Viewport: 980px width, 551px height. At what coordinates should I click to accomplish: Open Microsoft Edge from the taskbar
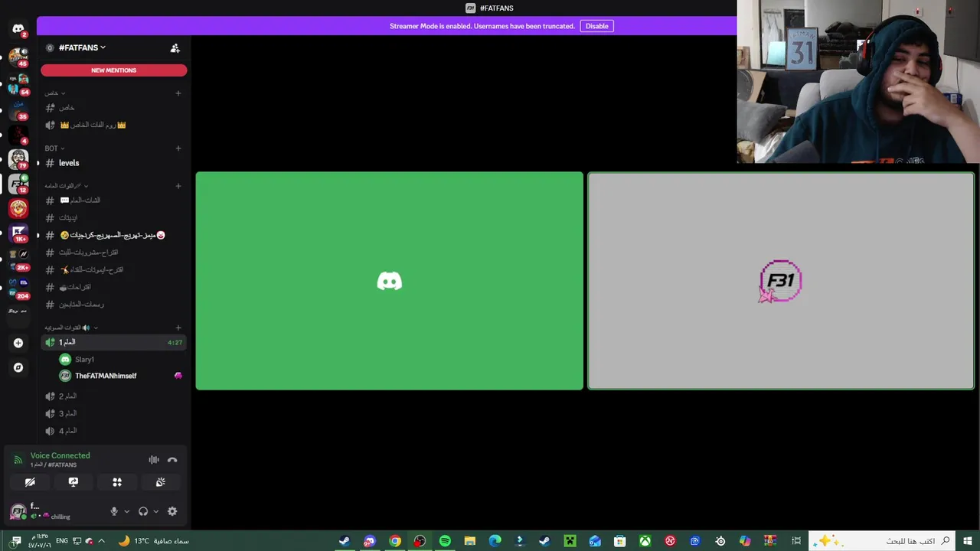click(x=495, y=541)
